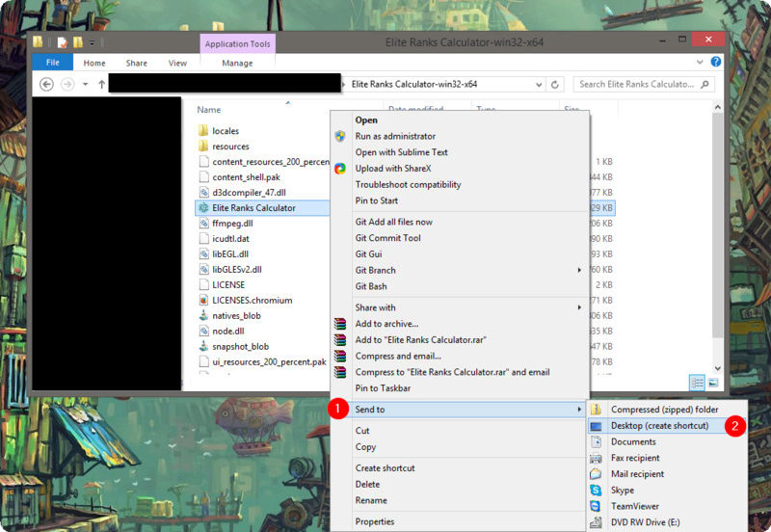Switch to the View ribbon tab
Viewport: 771px width, 532px height.
coord(177,63)
